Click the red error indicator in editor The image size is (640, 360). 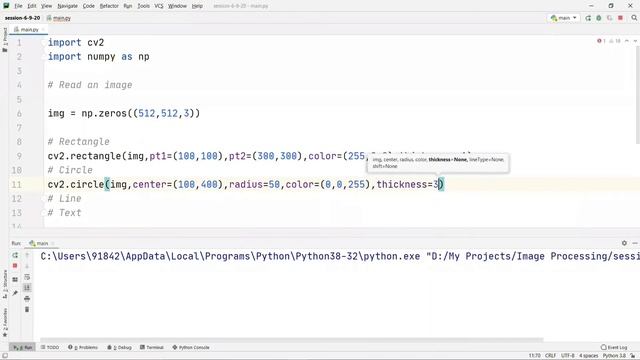[601, 41]
